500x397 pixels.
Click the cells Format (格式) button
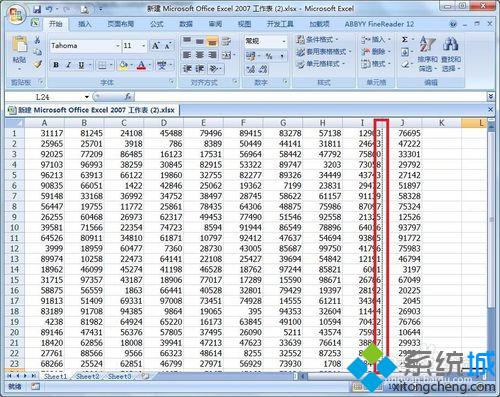pos(376,64)
